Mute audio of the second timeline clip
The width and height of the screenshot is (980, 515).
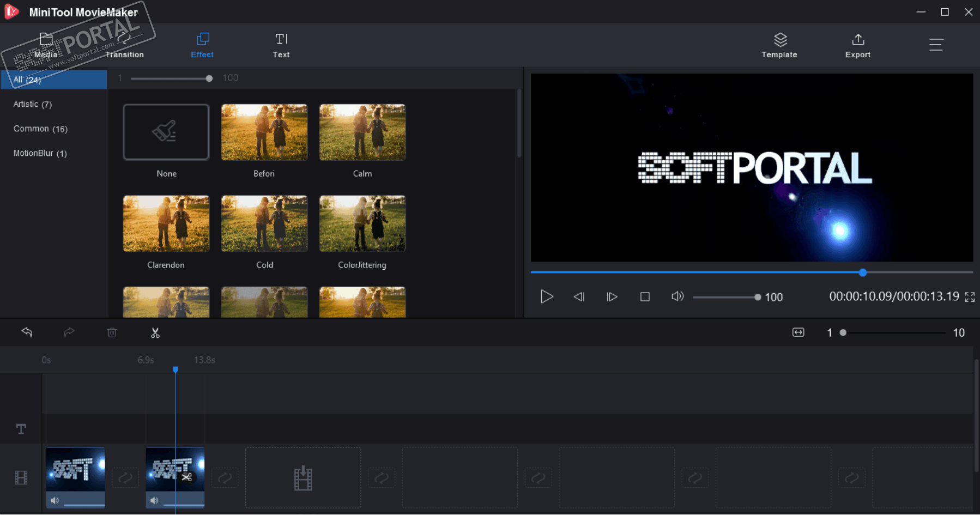pos(154,500)
